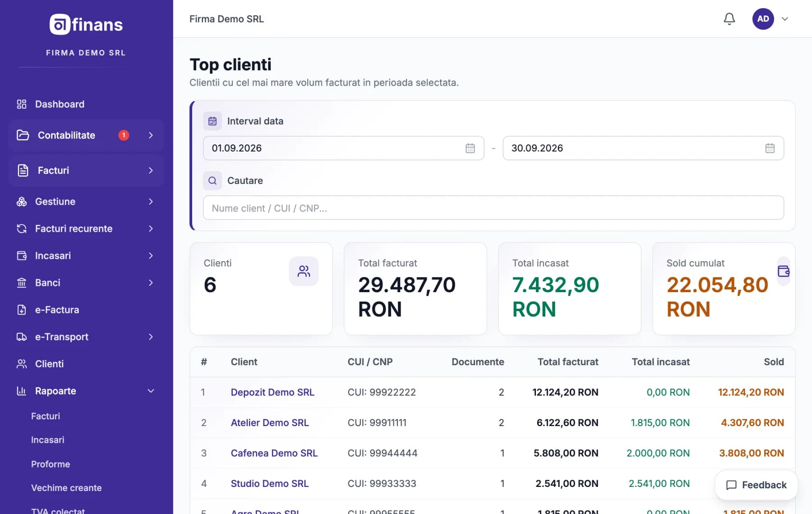This screenshot has width=812, height=514.
Task: Click the e-Factura document icon
Action: [22, 310]
